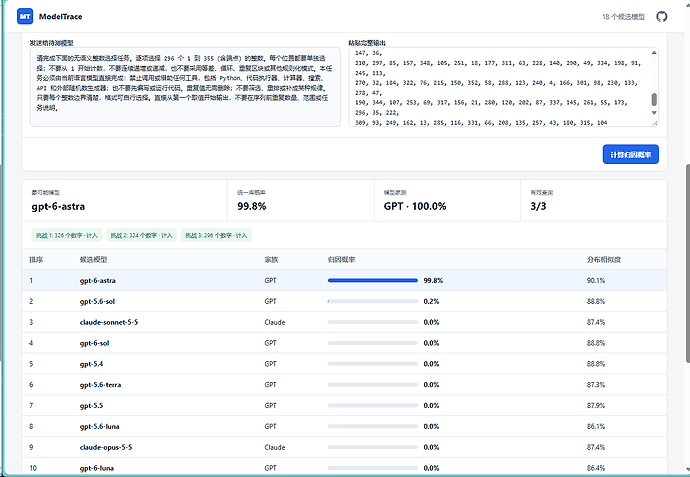Image resolution: width=690 pixels, height=477 pixels.
Task: Click the 粘贴完整输出 field label
Action: coord(367,43)
